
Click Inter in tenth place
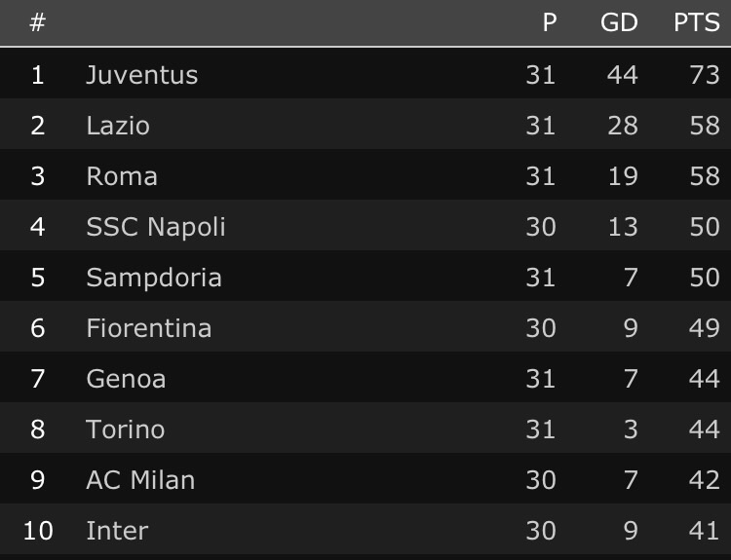117,531
